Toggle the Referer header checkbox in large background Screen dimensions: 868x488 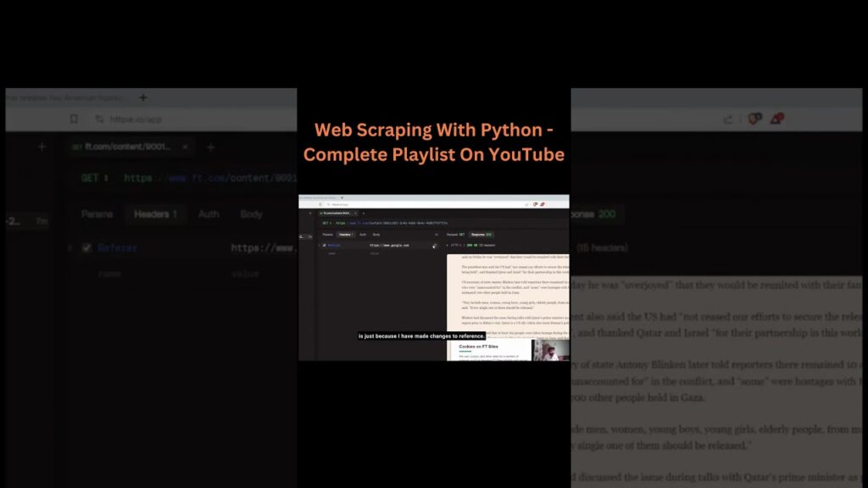point(86,248)
